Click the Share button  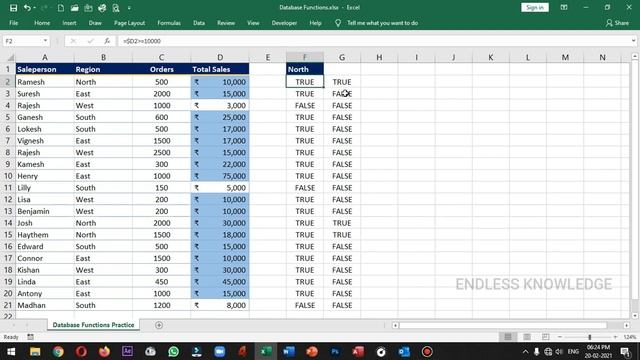(617, 23)
